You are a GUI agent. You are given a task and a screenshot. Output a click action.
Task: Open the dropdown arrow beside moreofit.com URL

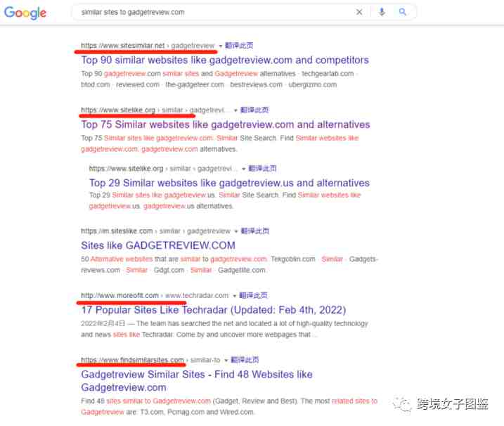click(x=234, y=296)
